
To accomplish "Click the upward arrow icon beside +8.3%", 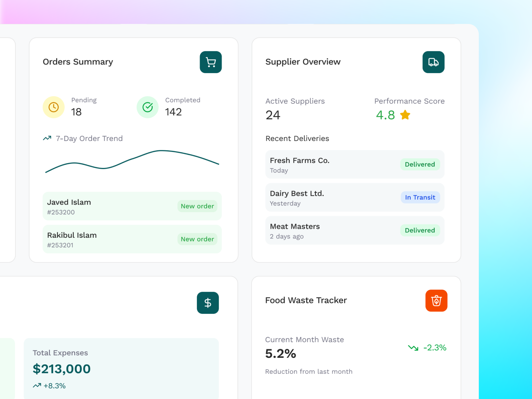I will 37,386.
